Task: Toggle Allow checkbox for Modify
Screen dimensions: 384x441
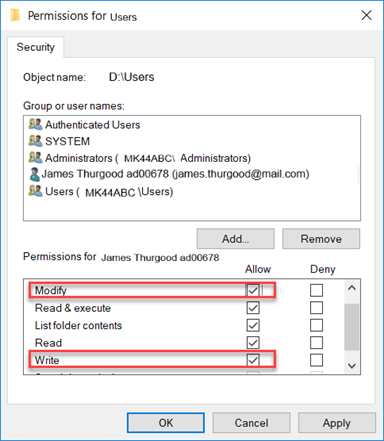Action: (253, 290)
